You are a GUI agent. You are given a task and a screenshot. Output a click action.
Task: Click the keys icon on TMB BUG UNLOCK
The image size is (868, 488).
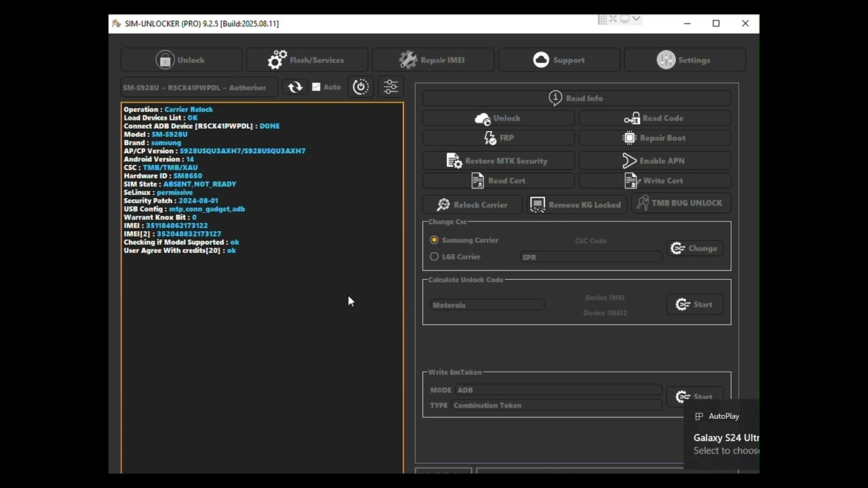pyautogui.click(x=642, y=203)
